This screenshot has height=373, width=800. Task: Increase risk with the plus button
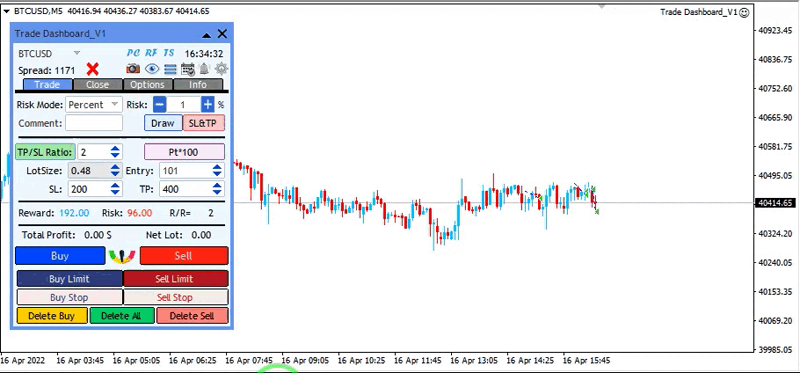pyautogui.click(x=208, y=105)
